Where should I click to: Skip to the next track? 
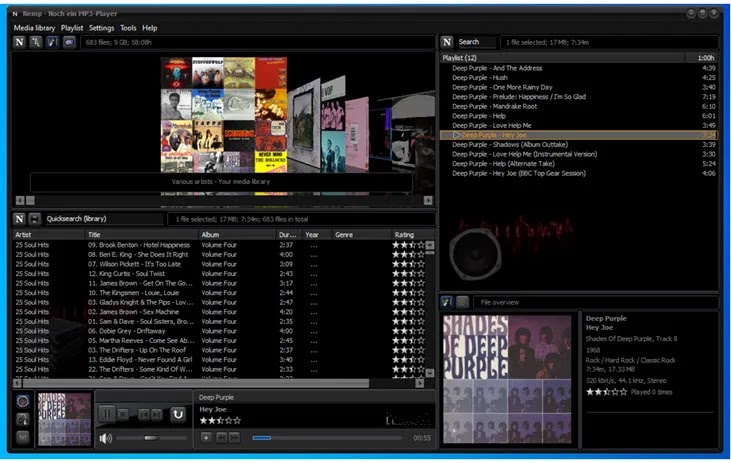[157, 414]
